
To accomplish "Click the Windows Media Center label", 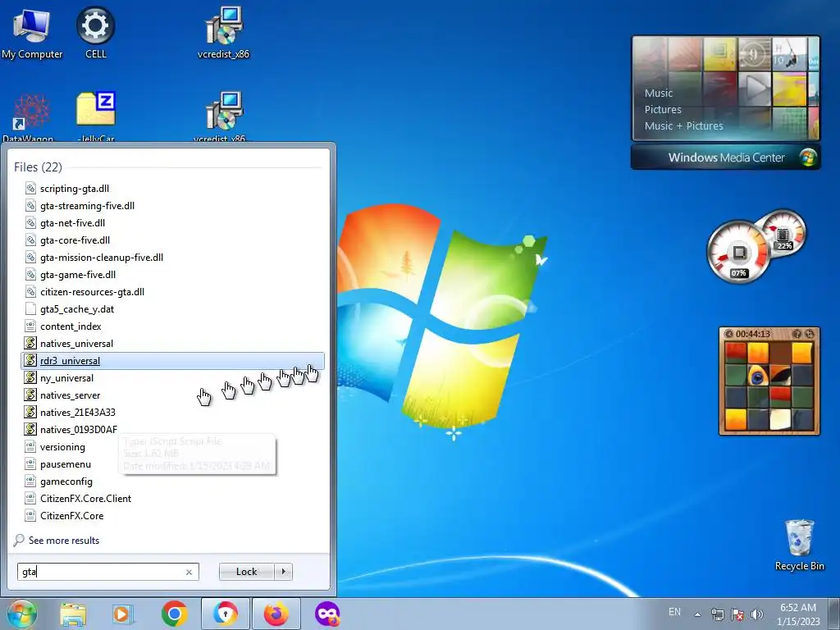I will point(726,157).
